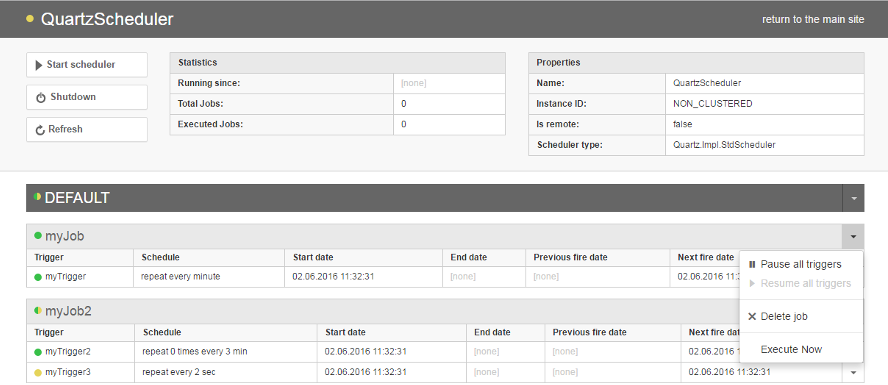Click the Properties panel header
The width and height of the screenshot is (888, 385).
(696, 62)
